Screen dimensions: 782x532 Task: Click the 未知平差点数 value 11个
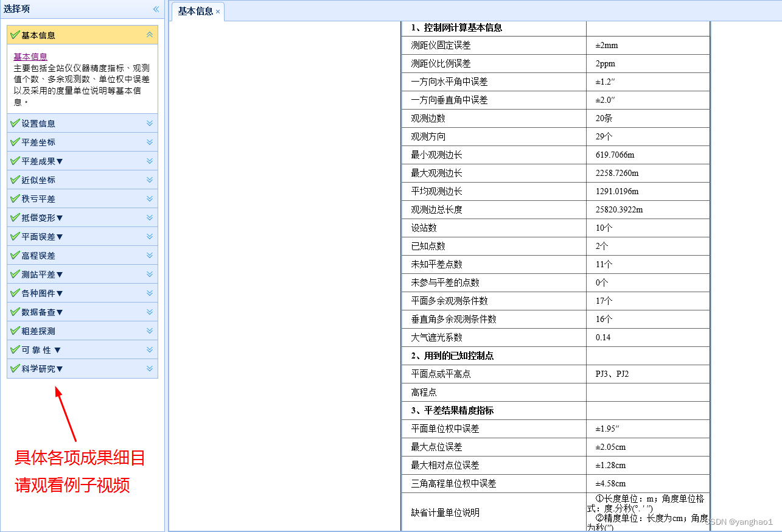(x=604, y=265)
